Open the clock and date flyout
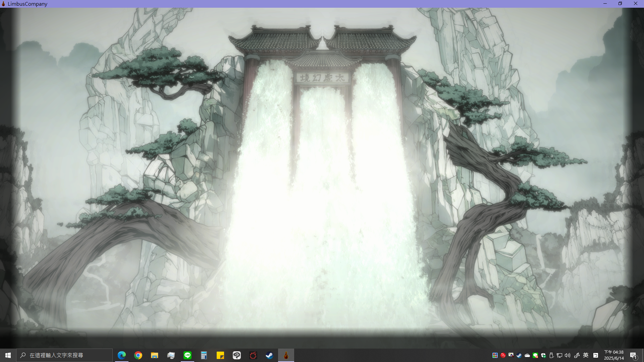 614,355
